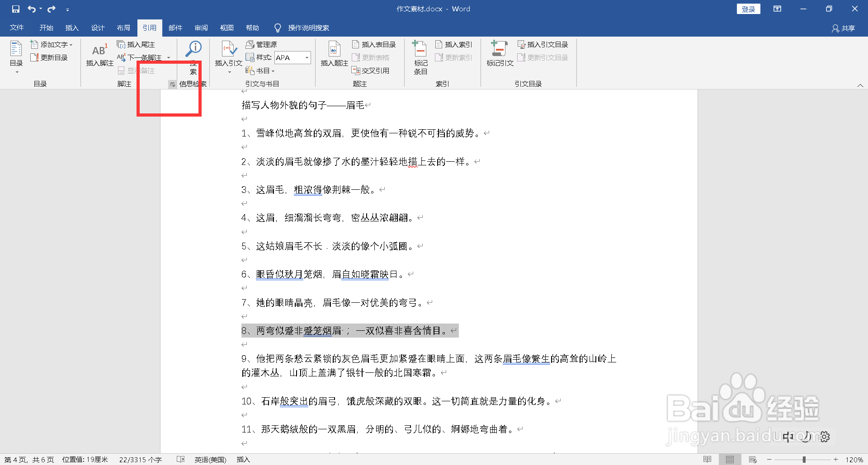Click the highlighted sentence number 8

click(x=350, y=331)
